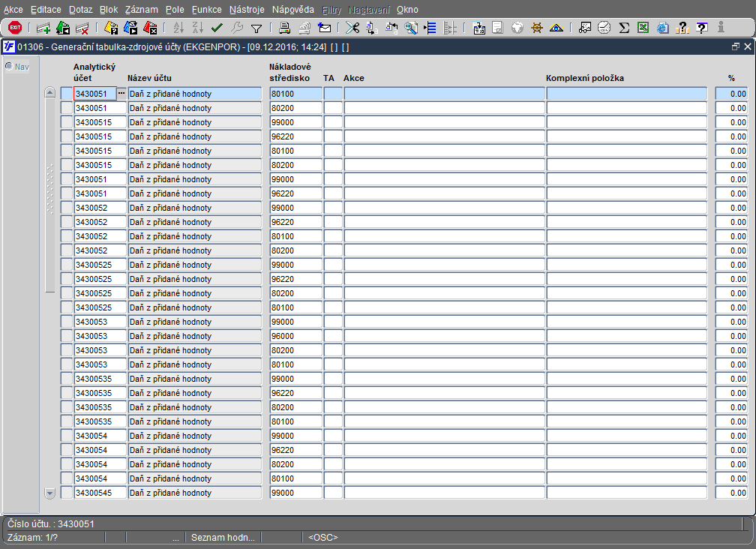
Task: Open the Blok menu
Action: (109, 10)
